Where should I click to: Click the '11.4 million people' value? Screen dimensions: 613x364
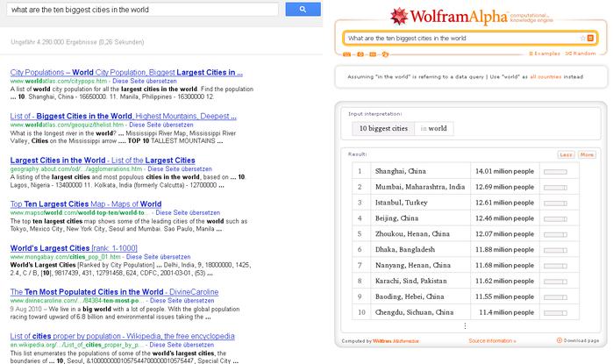point(507,312)
